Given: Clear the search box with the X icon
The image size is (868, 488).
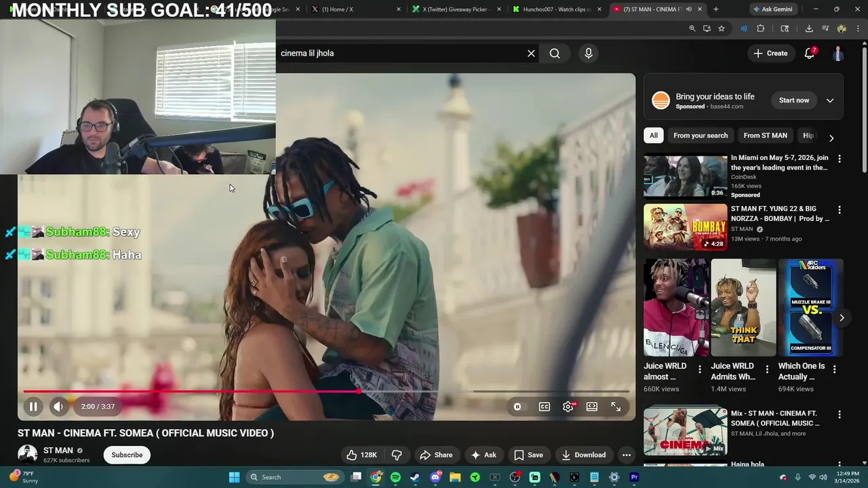Looking at the screenshot, I should click(x=531, y=53).
